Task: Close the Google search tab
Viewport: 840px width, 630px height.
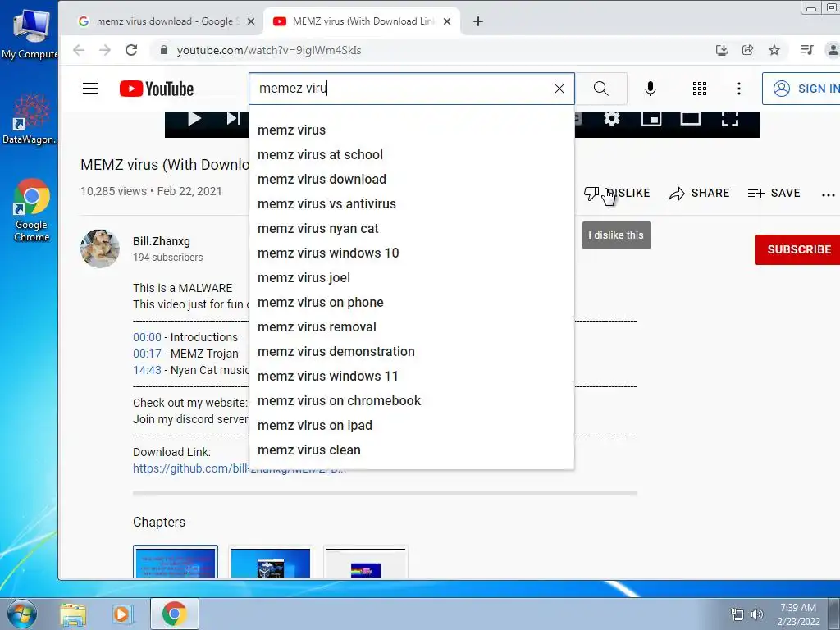Action: (251, 21)
